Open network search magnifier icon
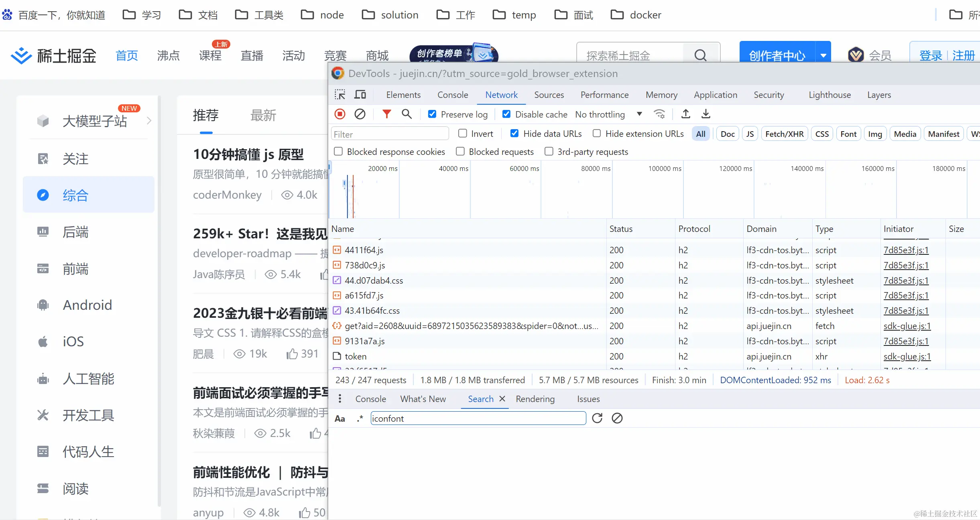980x520 pixels. [x=407, y=114]
